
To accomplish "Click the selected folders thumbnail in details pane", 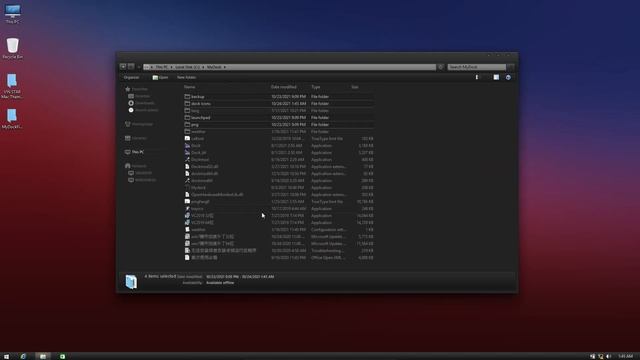I will click(131, 282).
